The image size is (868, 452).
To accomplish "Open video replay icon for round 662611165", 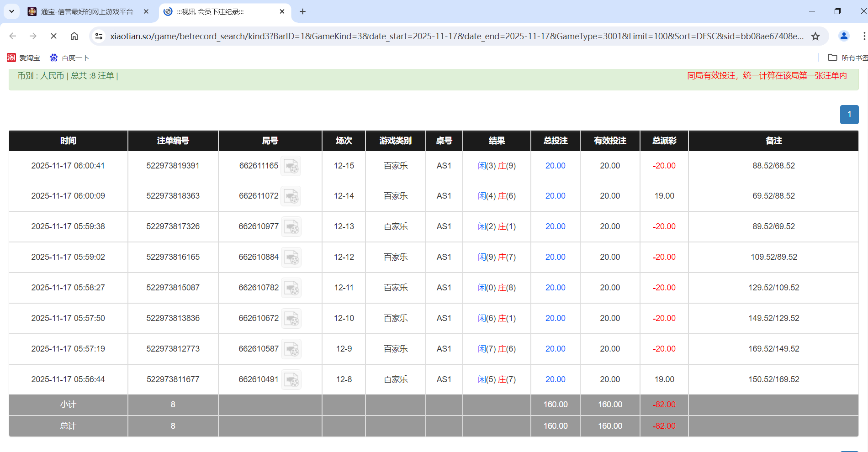I will tap(291, 166).
